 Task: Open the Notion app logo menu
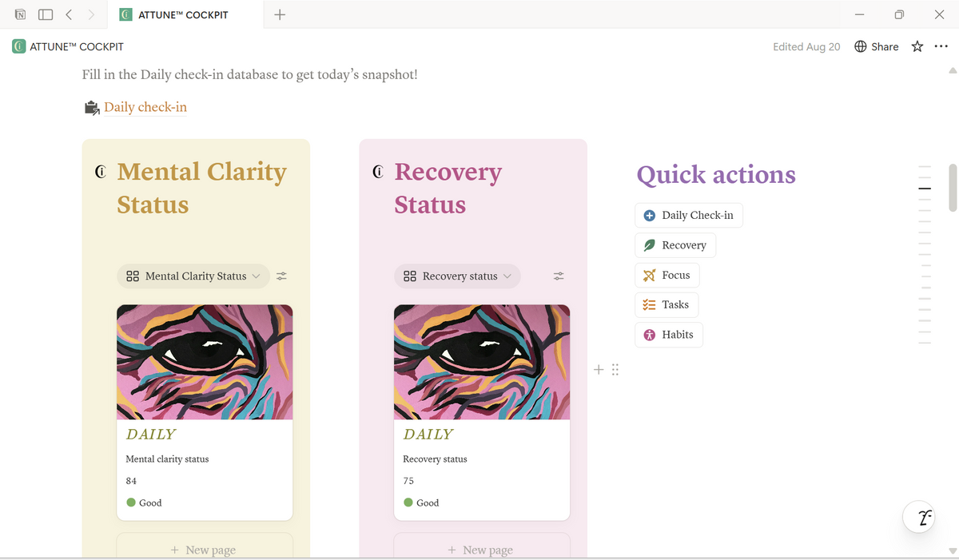(20, 14)
